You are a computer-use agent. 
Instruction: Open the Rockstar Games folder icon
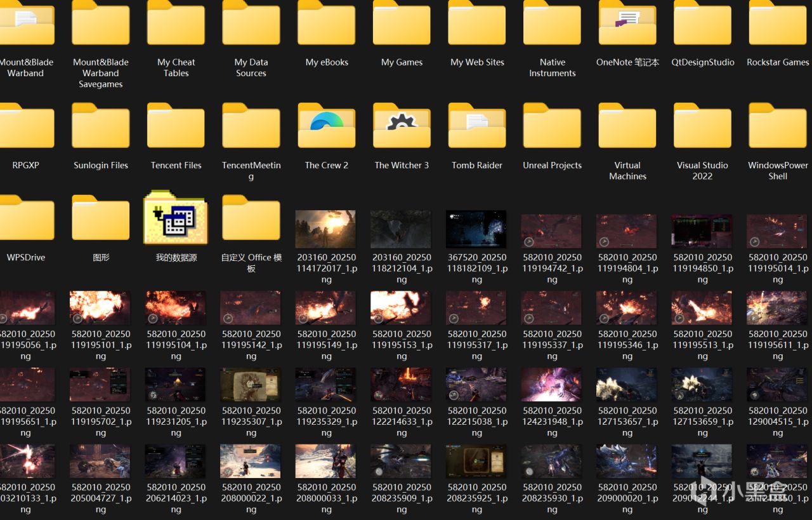tap(778, 23)
